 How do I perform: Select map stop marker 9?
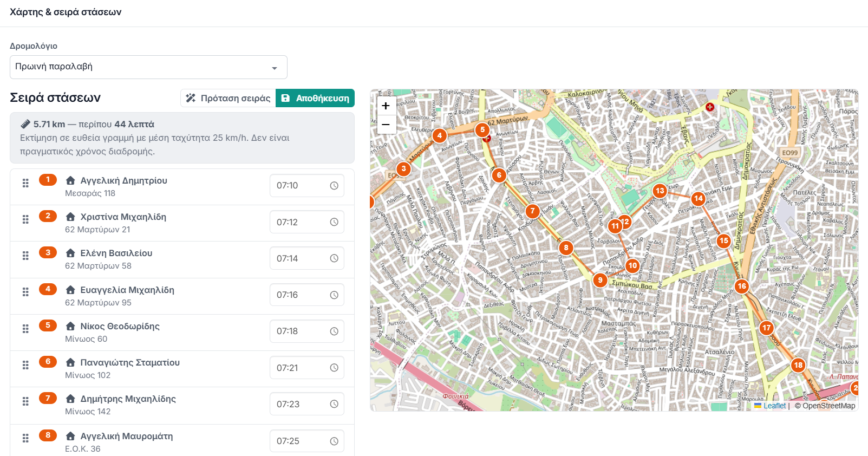point(599,280)
